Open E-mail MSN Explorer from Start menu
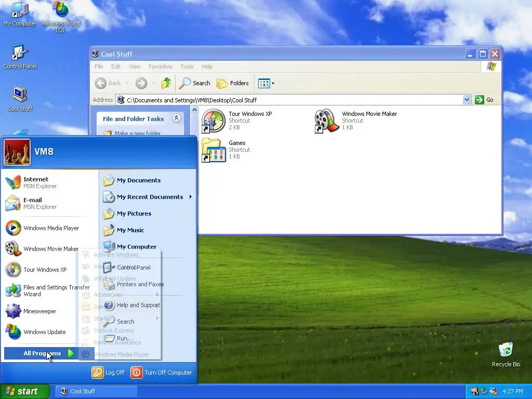 [49, 203]
